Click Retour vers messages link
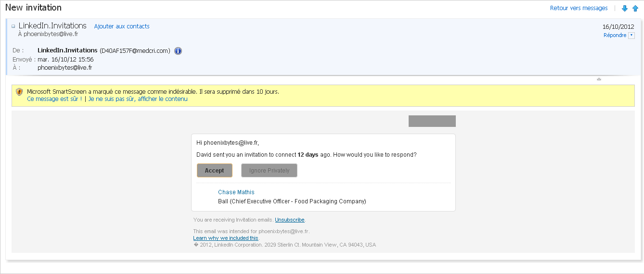 [579, 8]
